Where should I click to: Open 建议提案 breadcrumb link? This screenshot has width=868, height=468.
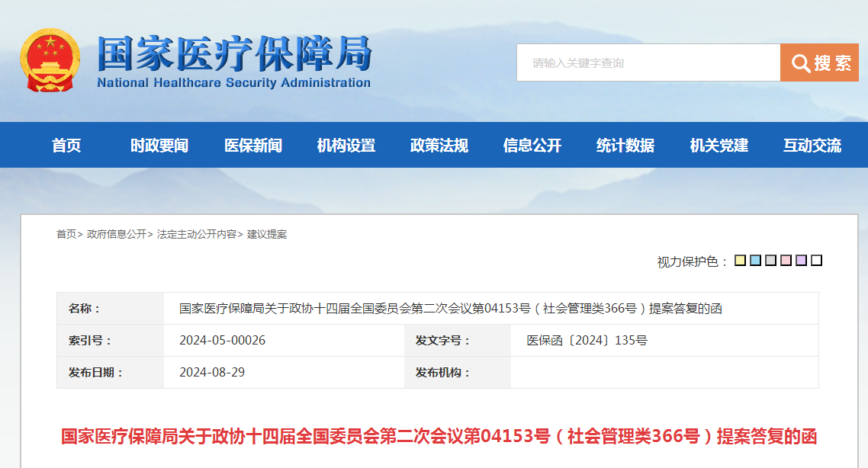[267, 234]
